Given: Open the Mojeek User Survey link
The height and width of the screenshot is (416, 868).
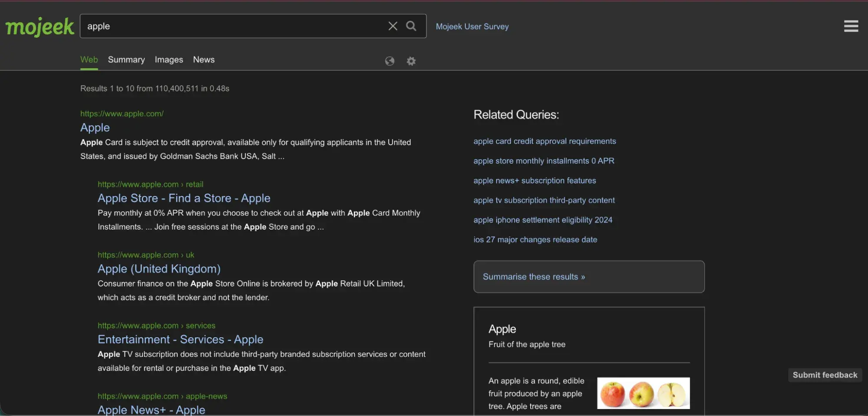Looking at the screenshot, I should 472,27.
